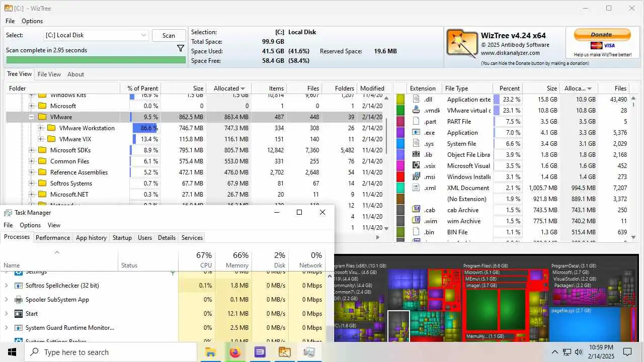The image size is (644, 362).
Task: Click the Start process icon in Task Manager
Action: pyautogui.click(x=19, y=314)
